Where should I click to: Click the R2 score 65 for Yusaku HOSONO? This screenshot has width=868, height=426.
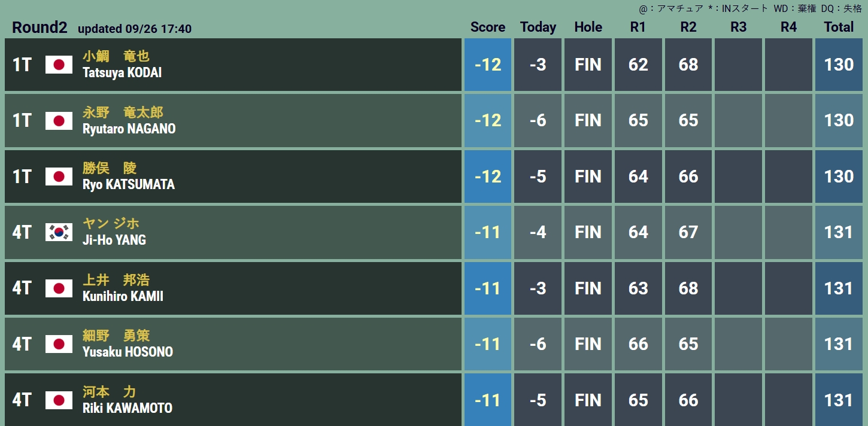point(688,344)
